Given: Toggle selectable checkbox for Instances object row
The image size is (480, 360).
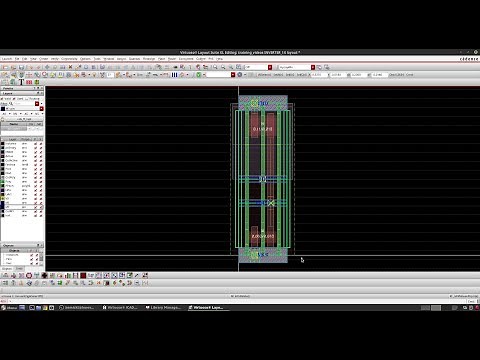Looking at the screenshot, I should (37, 255).
